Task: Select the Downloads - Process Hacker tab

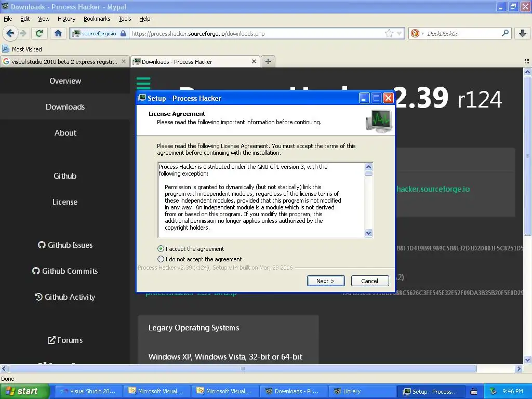Action: 195,61
